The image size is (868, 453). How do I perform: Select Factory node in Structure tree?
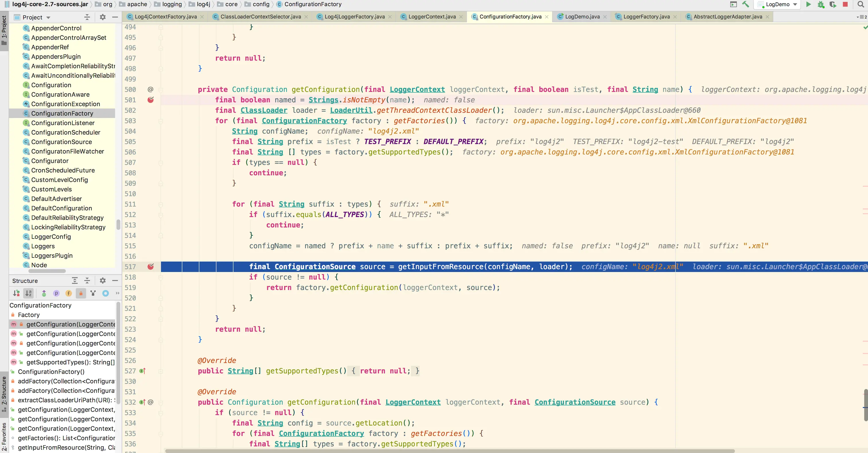click(x=29, y=315)
